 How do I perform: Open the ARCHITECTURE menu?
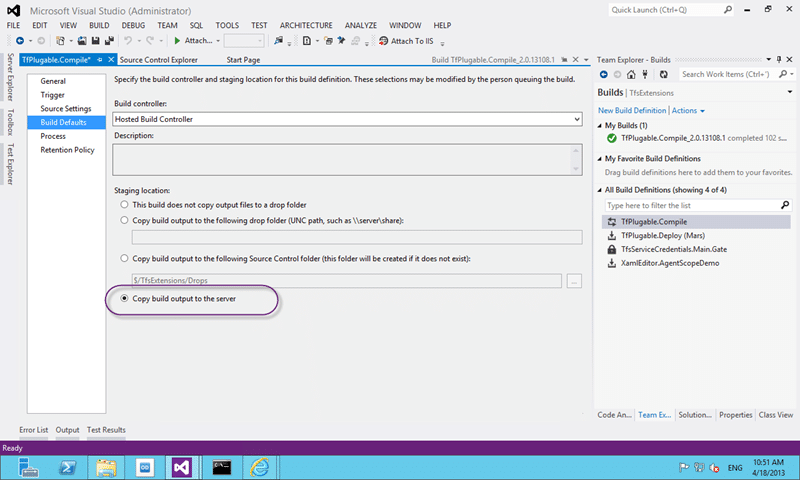pos(306,26)
